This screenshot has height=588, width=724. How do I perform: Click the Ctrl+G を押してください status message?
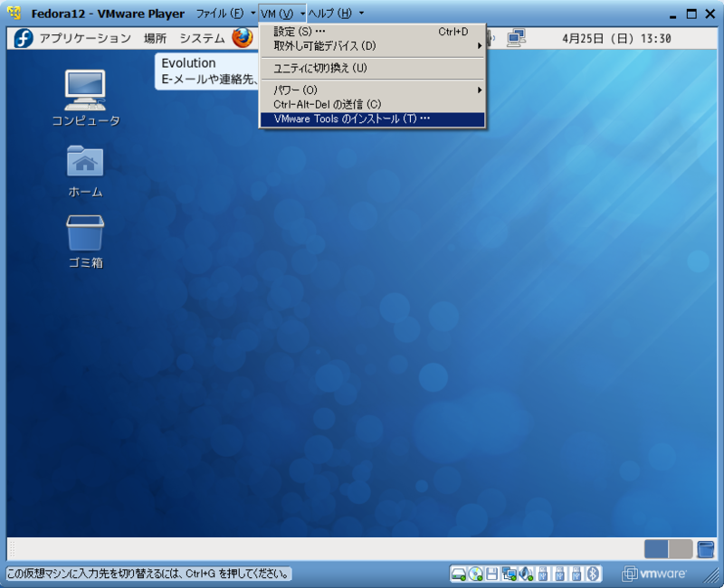point(148,574)
